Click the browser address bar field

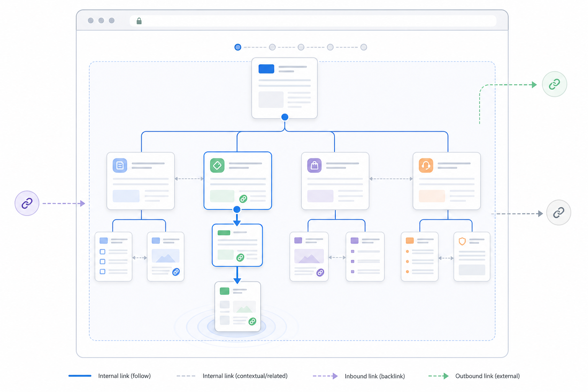click(x=313, y=21)
